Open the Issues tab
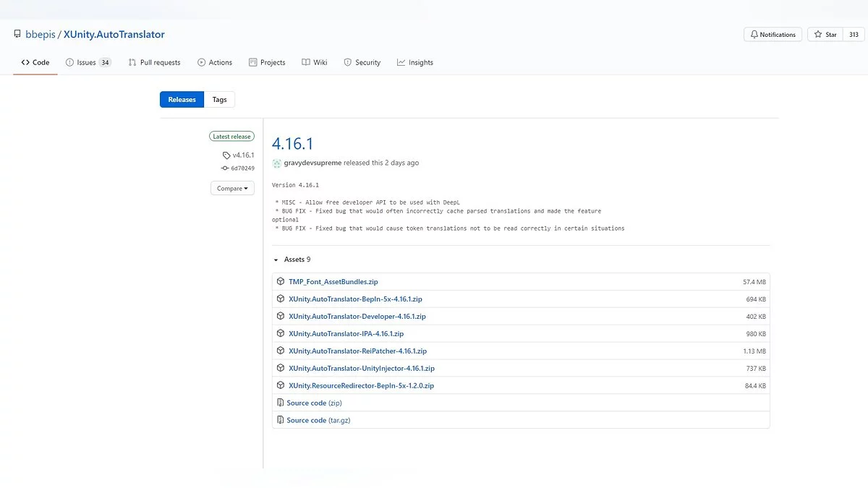The image size is (868, 488). (x=88, y=63)
